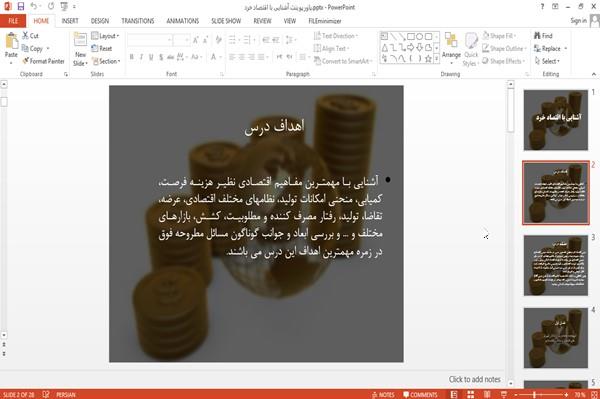Select the Oval shape in shapes gallery

coord(419,37)
